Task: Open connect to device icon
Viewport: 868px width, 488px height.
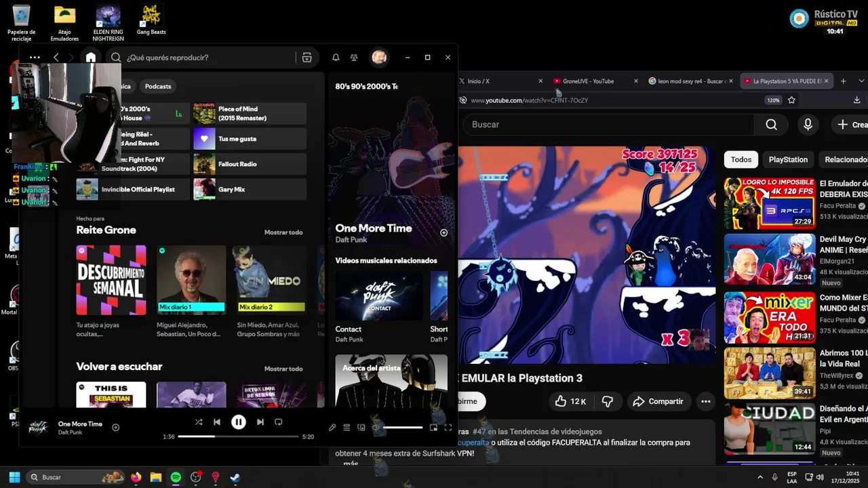Action: pos(361,428)
